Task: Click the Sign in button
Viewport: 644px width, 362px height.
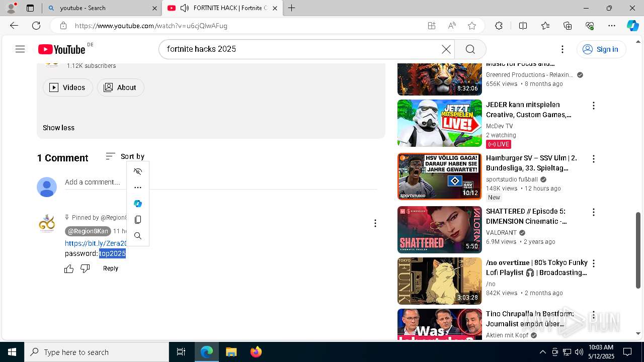Action: coord(601,49)
